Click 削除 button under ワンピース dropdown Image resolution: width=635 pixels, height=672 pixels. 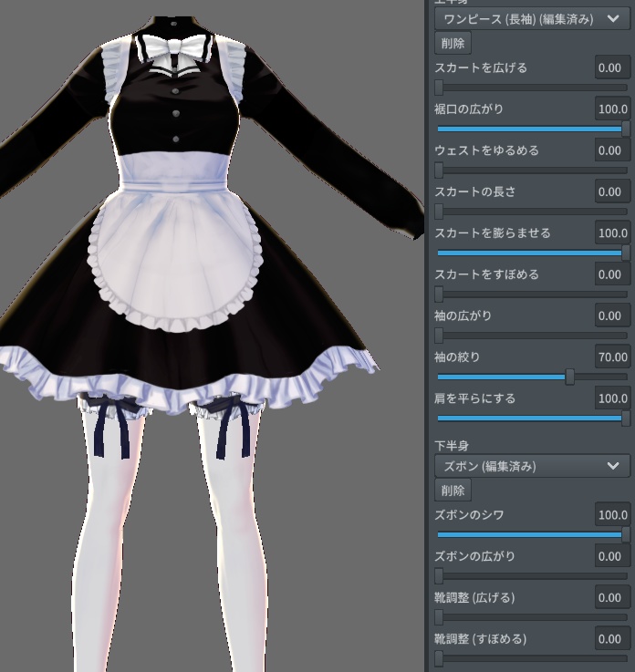tap(453, 43)
